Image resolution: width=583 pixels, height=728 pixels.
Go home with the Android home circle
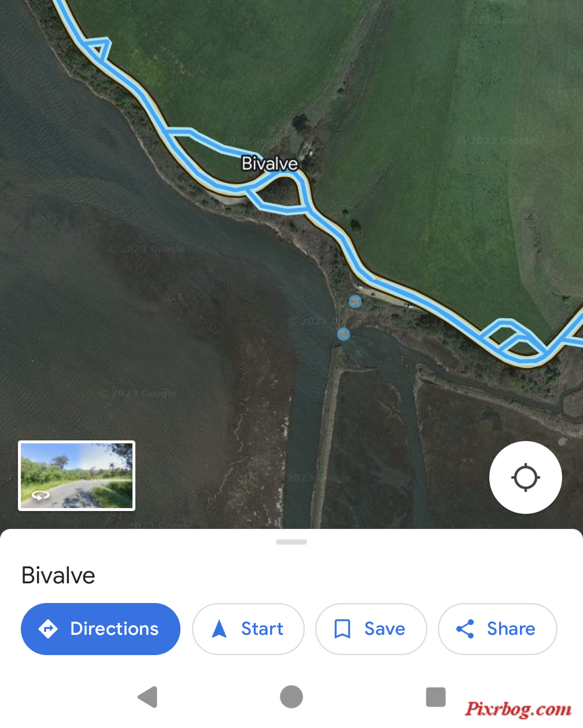(291, 697)
